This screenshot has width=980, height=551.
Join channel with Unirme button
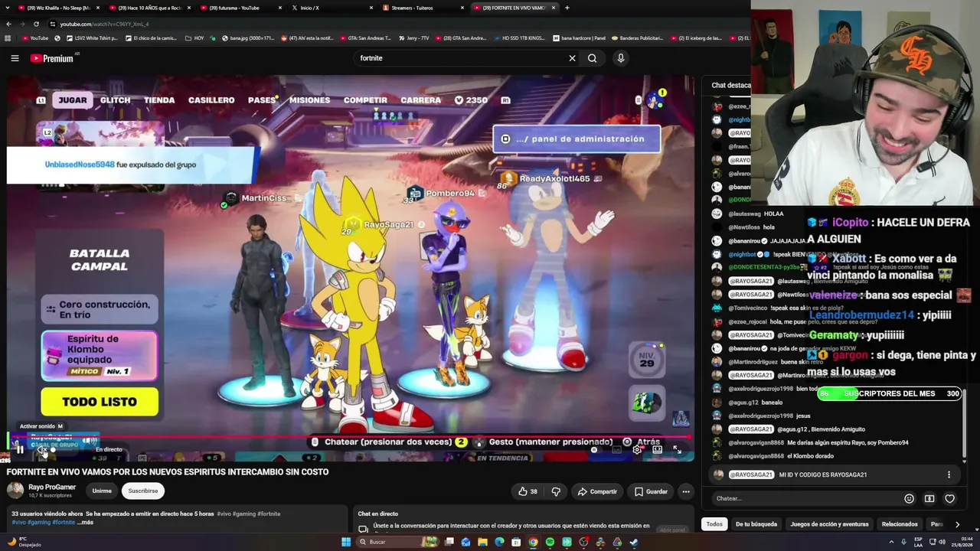tap(102, 491)
